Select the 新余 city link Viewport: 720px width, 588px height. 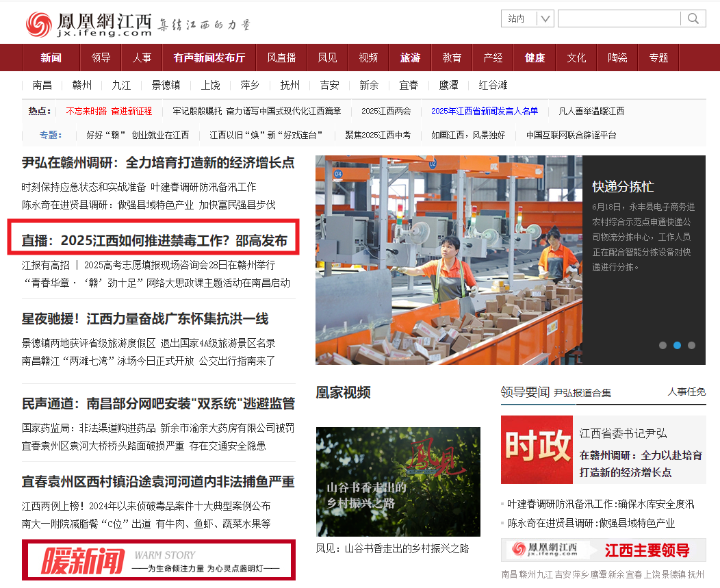(369, 85)
